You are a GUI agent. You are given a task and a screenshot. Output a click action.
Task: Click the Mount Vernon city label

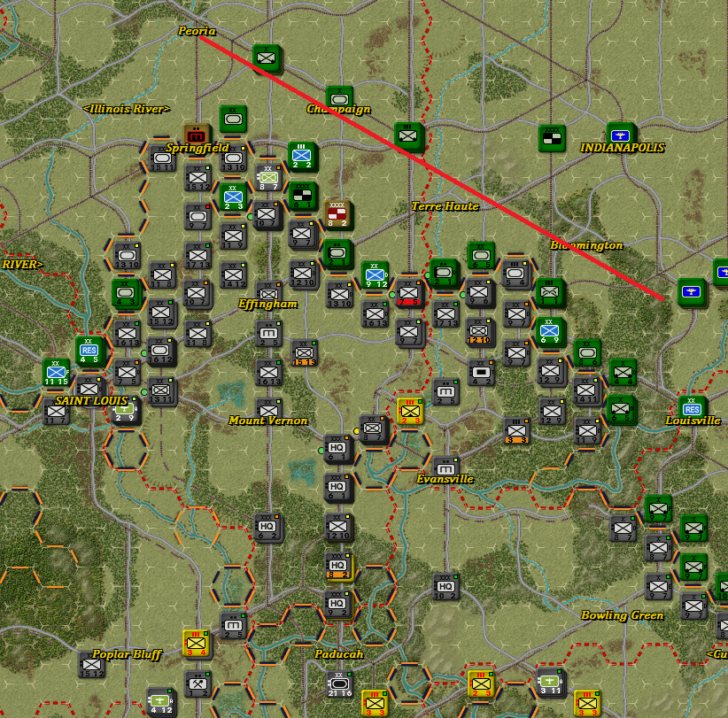click(267, 421)
